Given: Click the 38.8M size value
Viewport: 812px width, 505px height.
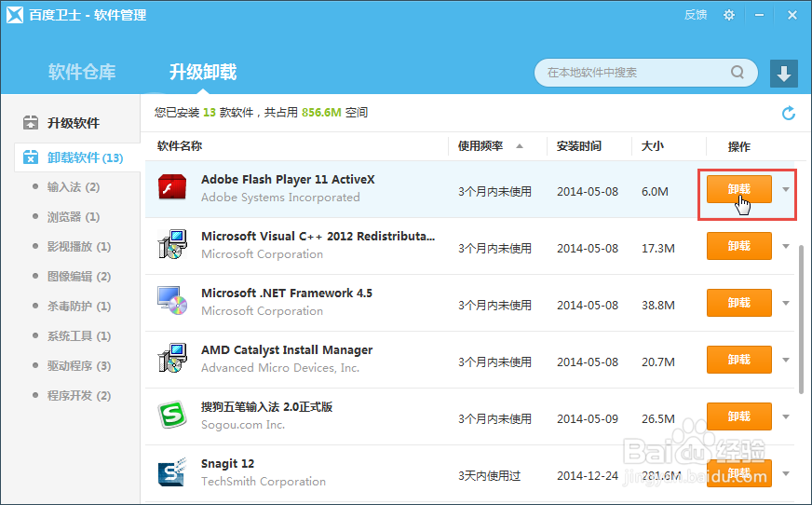Looking at the screenshot, I should (658, 305).
